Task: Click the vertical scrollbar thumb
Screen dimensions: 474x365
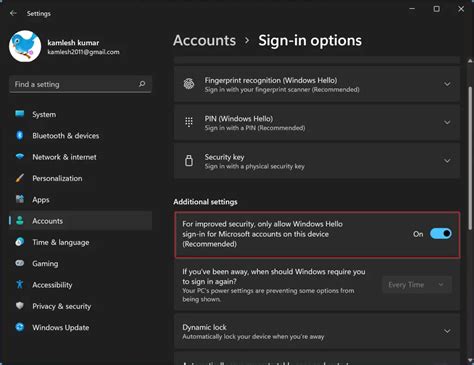Action: (x=470, y=157)
